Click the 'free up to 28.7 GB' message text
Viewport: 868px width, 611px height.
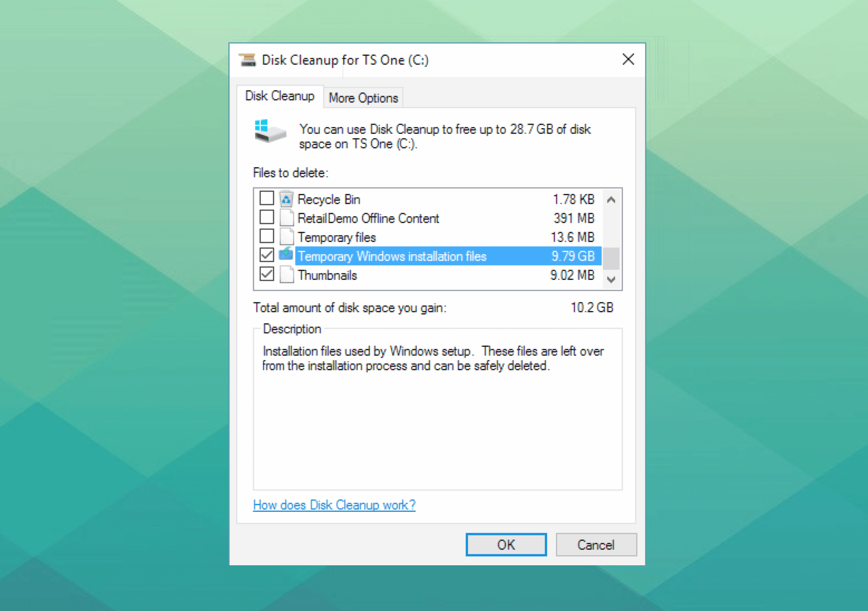(x=445, y=137)
